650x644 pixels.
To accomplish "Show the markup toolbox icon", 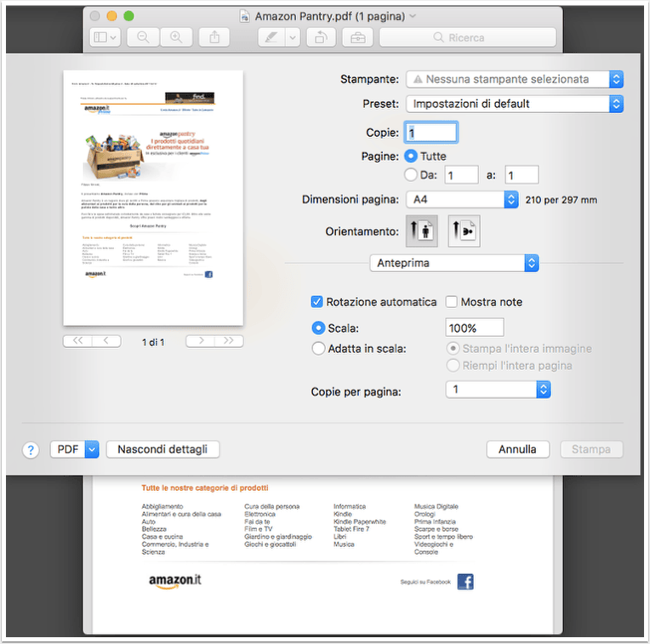I will tap(357, 37).
